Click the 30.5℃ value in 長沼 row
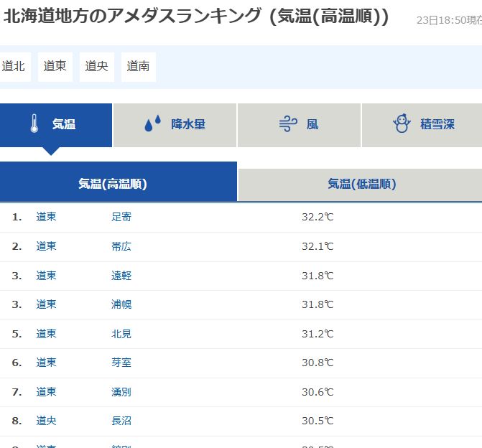 pos(318,421)
